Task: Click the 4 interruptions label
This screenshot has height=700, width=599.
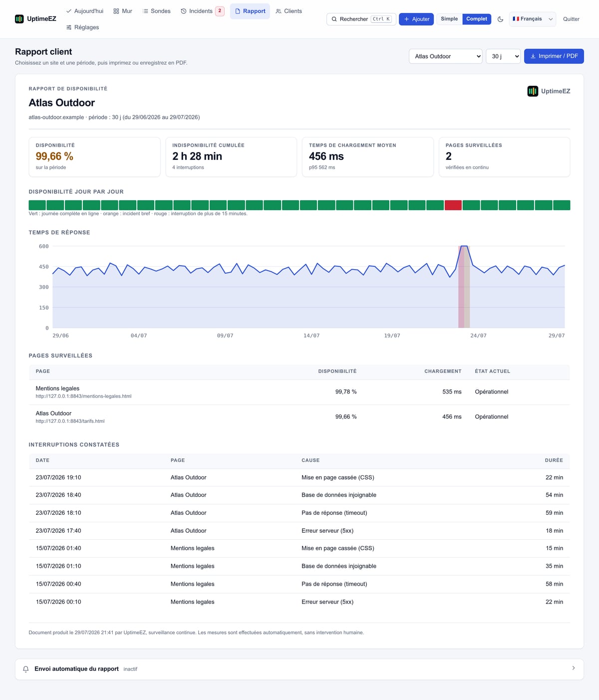Action: tap(188, 167)
